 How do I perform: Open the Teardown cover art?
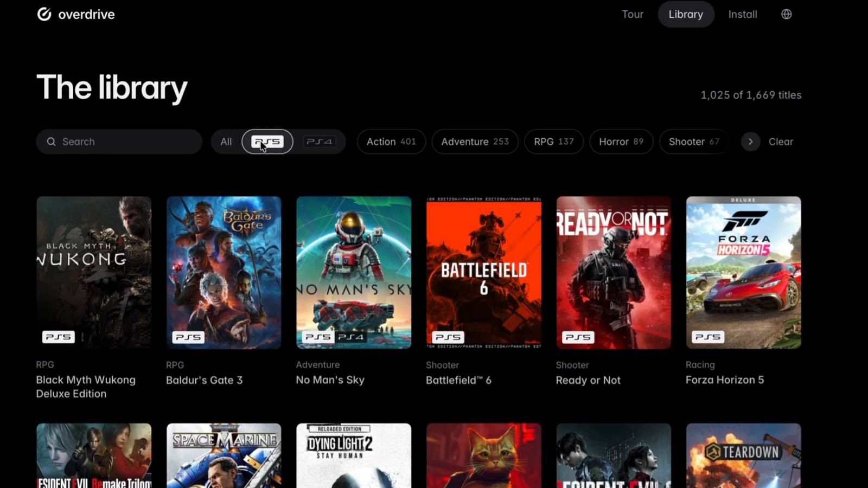pos(743,455)
